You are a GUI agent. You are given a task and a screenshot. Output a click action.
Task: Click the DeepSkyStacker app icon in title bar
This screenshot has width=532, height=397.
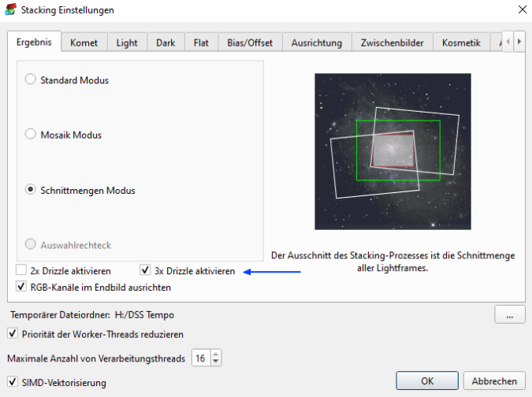(x=10, y=10)
